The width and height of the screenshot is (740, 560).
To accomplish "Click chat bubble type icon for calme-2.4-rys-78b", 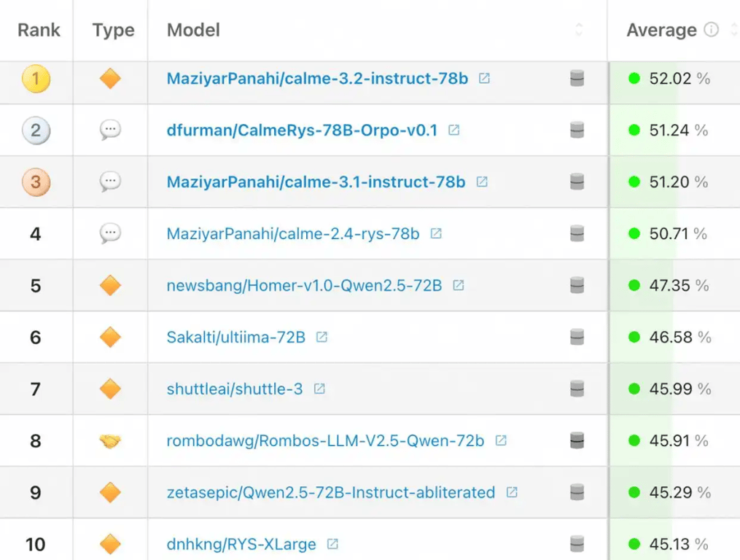I will tap(110, 233).
